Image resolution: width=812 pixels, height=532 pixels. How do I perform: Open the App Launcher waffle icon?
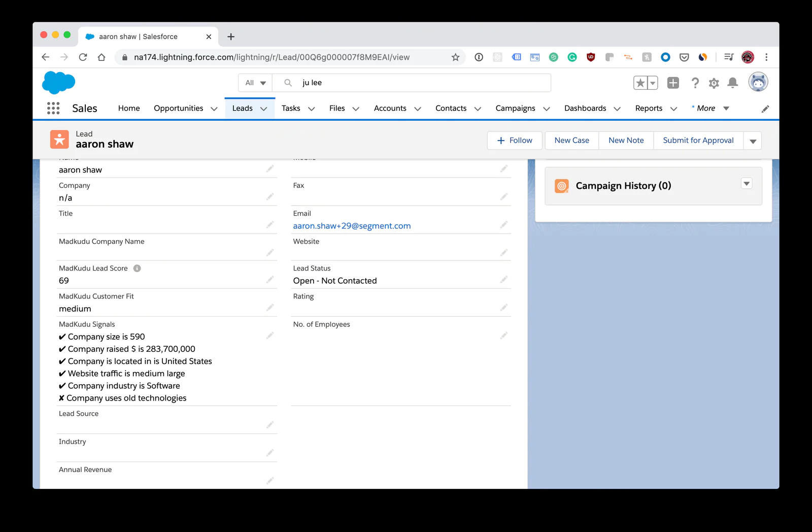coord(53,108)
